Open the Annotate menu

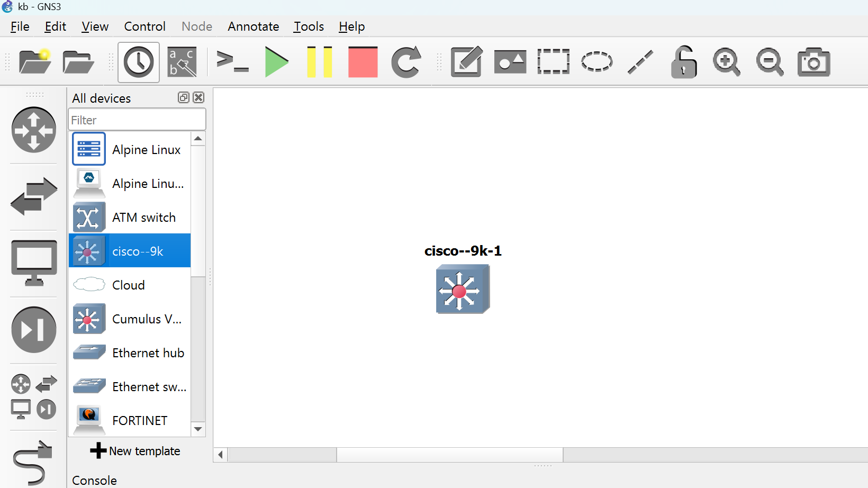point(253,26)
